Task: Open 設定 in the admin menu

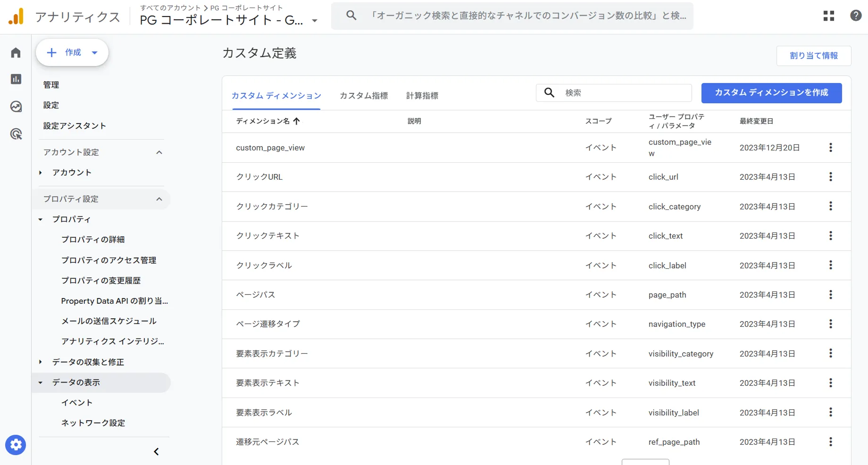Action: click(51, 105)
